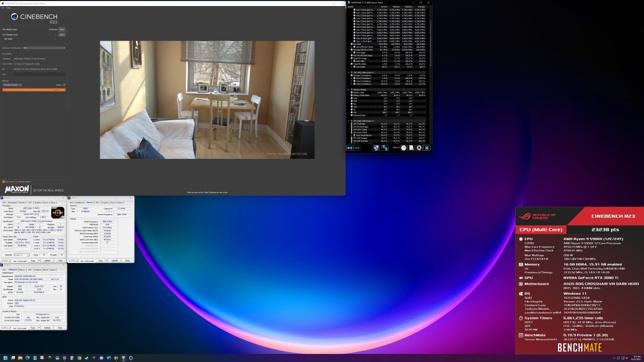Open the Minimum Test Duration dropdown
This screenshot has height=362, width=644.
(x=43, y=48)
